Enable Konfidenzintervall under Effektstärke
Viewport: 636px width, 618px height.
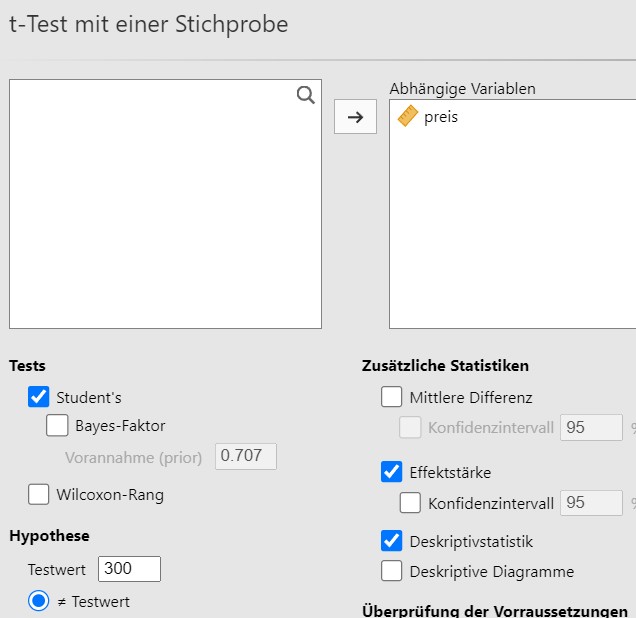[x=410, y=503]
